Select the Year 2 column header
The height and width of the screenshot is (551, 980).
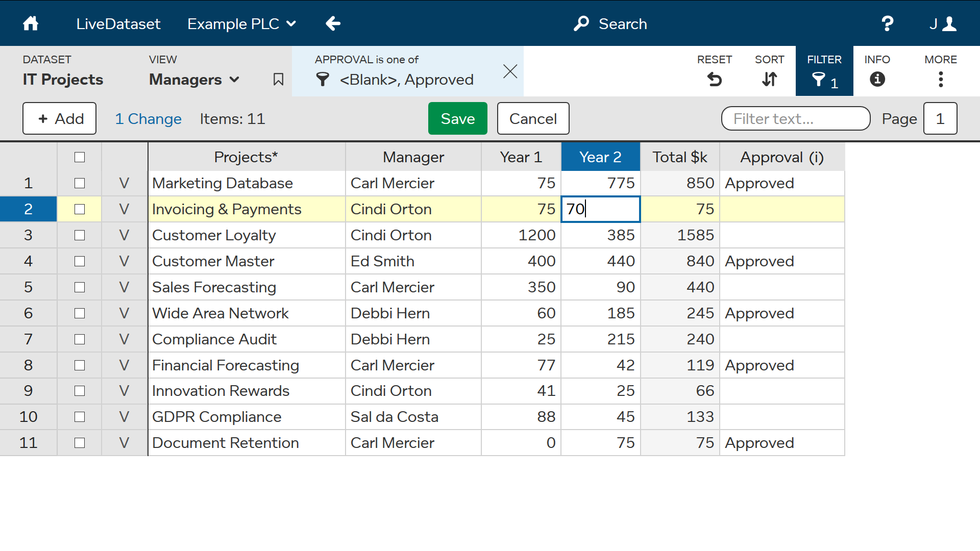[x=600, y=157]
